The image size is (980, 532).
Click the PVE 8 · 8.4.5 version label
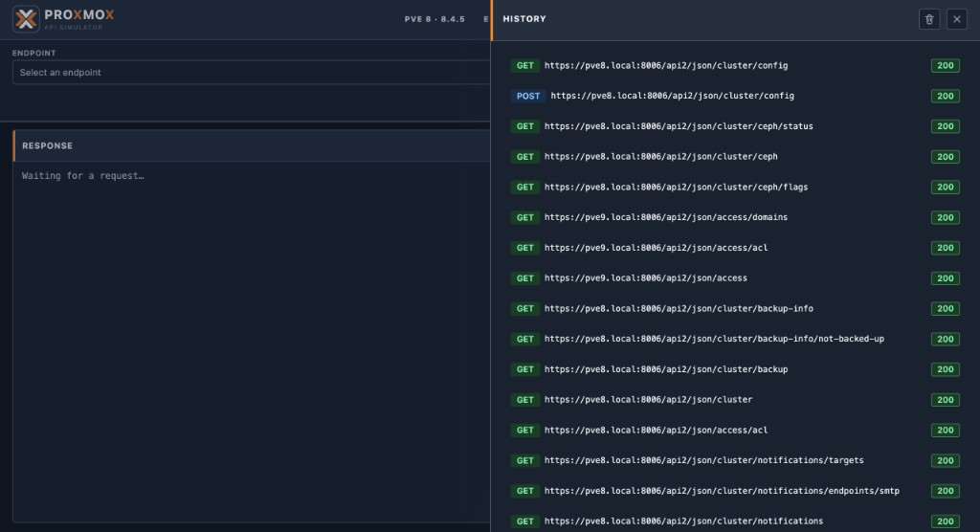[x=434, y=19]
